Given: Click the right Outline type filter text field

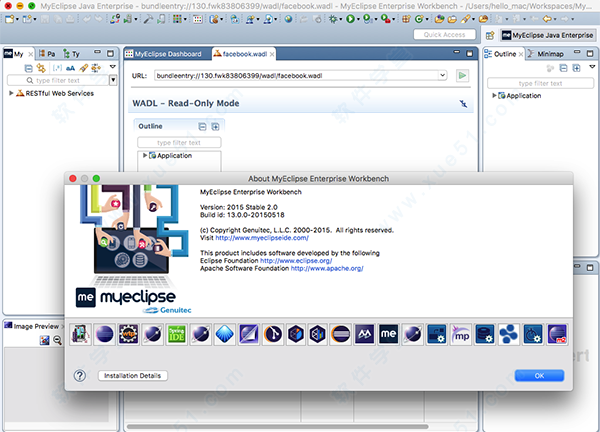Looking at the screenshot, I should click(x=540, y=83).
